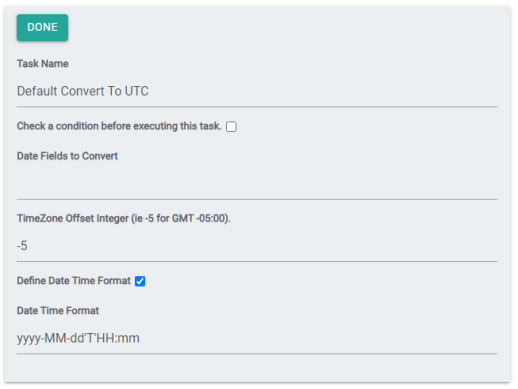Focus the Task Name input field

(x=257, y=92)
